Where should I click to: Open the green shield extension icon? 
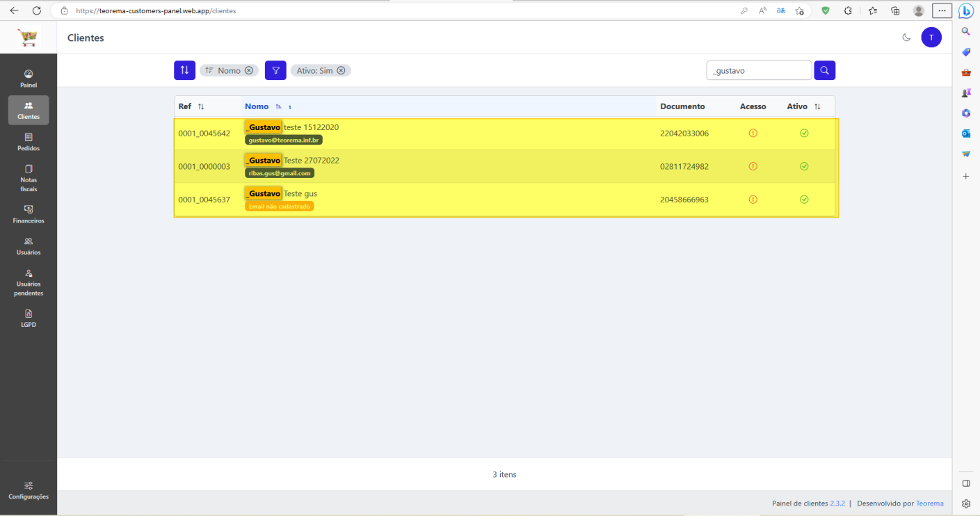click(826, 11)
